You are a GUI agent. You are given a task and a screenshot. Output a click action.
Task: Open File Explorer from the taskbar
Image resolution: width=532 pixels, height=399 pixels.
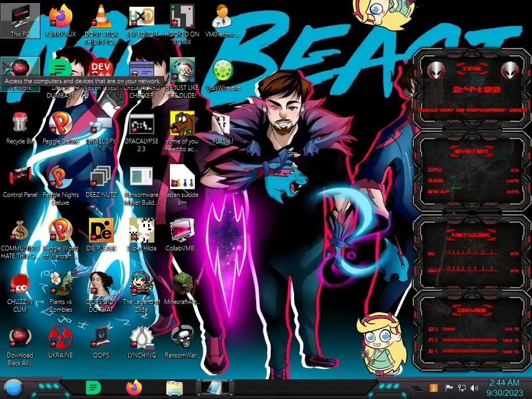[175, 388]
